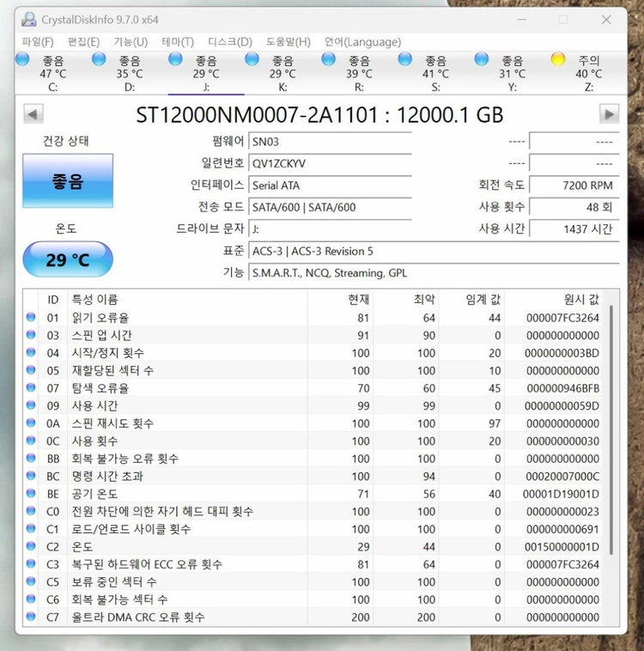The height and width of the screenshot is (651, 644).
Task: Click the transfer mode field SATA/600
Action: click(330, 207)
